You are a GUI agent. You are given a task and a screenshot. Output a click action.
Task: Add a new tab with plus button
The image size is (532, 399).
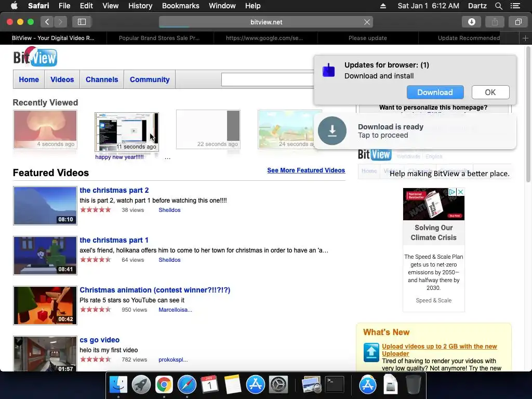(525, 38)
